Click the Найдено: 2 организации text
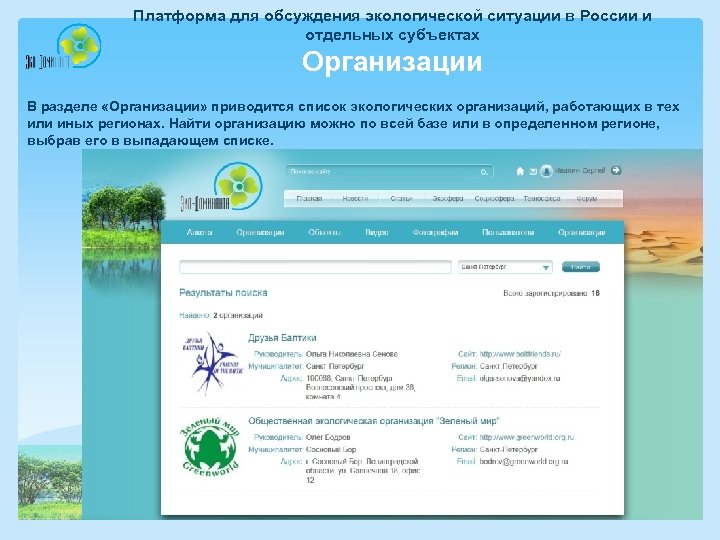 (x=221, y=315)
